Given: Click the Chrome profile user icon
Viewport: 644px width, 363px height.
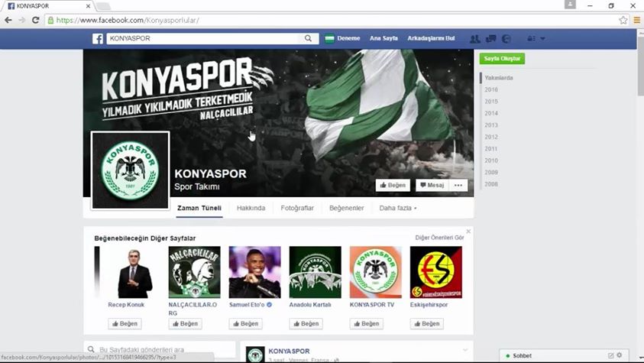Looking at the screenshot, I should click(570, 5).
